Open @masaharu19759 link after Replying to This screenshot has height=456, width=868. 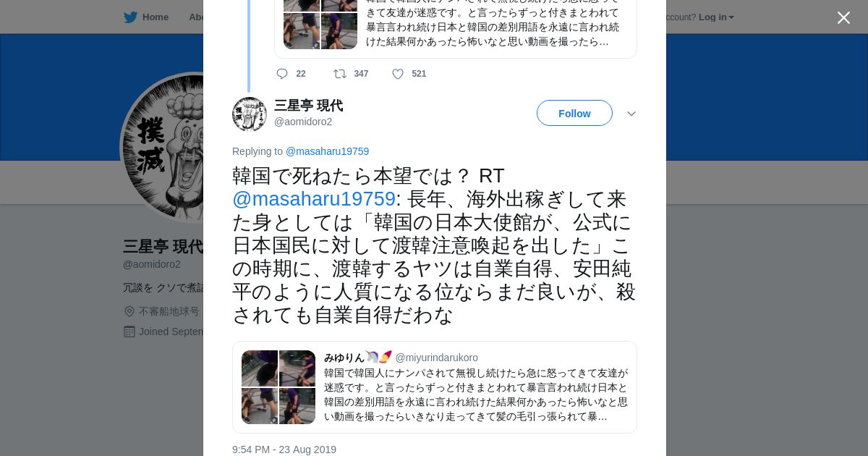[327, 151]
